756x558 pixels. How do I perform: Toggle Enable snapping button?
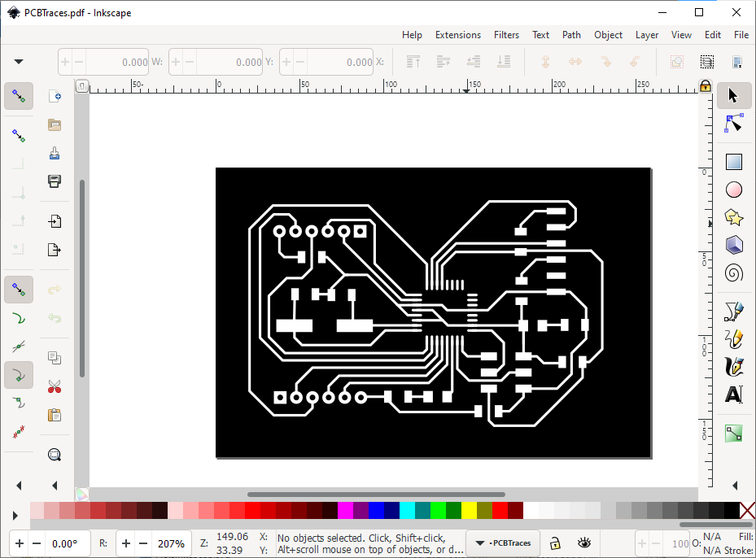[19, 96]
